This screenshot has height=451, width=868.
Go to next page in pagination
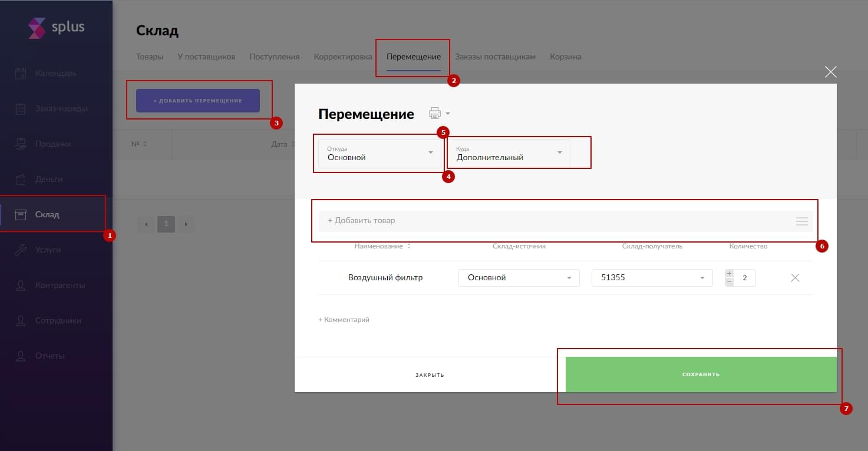pyautogui.click(x=186, y=224)
